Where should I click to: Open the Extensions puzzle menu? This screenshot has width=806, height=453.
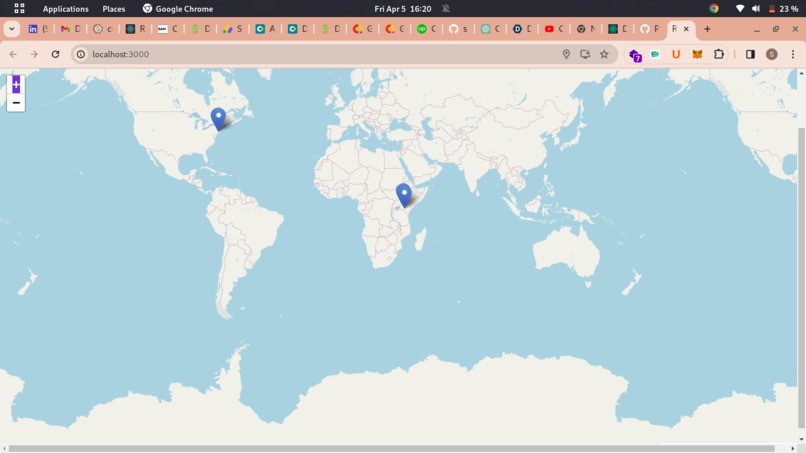click(719, 54)
